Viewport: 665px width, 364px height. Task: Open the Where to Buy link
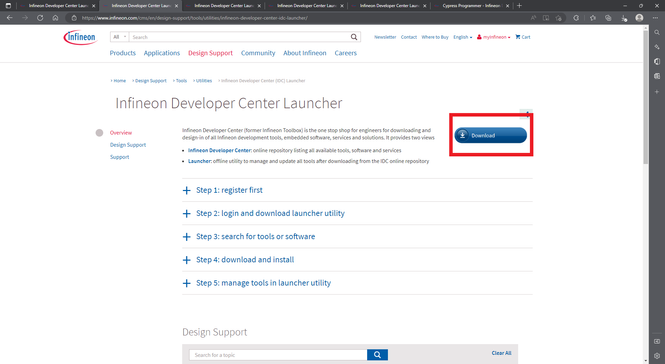(435, 37)
